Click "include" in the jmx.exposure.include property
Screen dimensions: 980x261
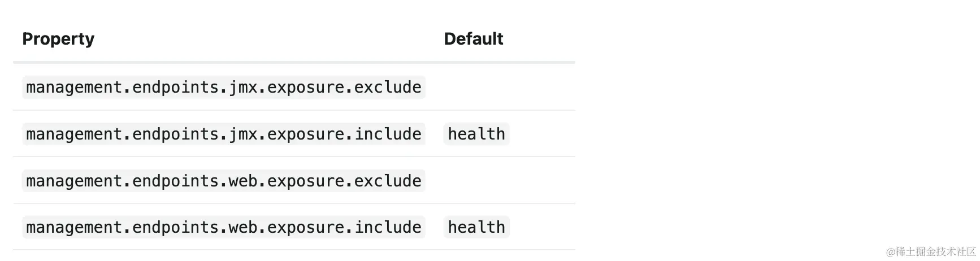pyautogui.click(x=388, y=134)
